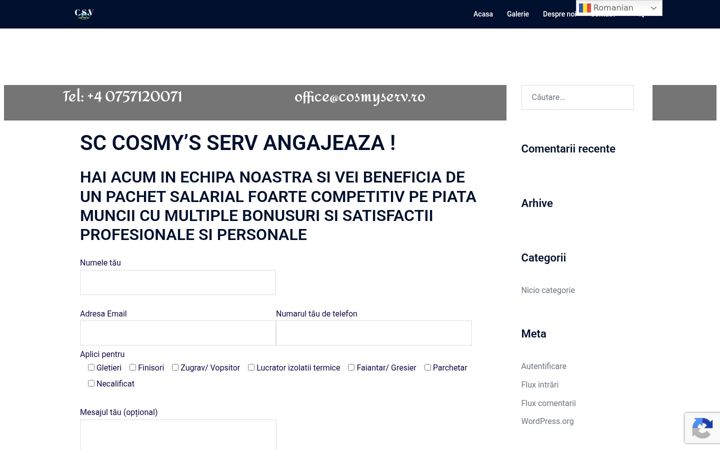Open the Romanian language dropdown
720x450 pixels.
(x=619, y=8)
